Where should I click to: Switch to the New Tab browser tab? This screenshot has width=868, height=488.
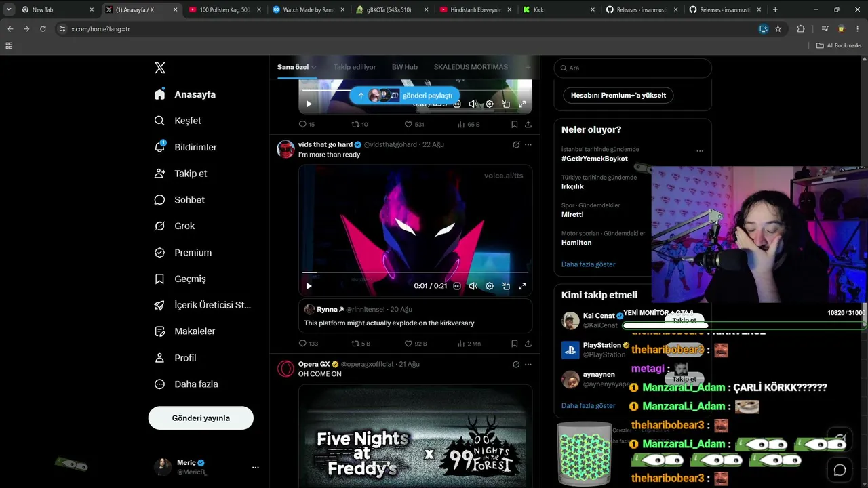pyautogui.click(x=56, y=9)
